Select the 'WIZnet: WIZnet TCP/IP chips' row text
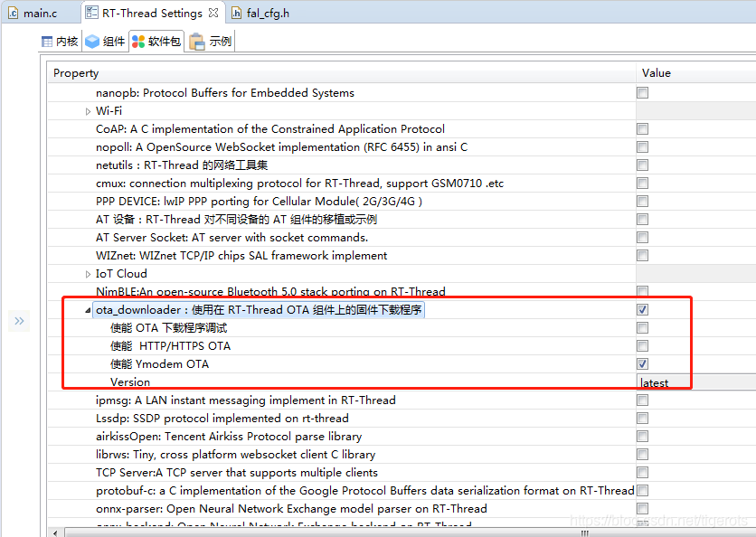756x537 pixels. tap(241, 256)
